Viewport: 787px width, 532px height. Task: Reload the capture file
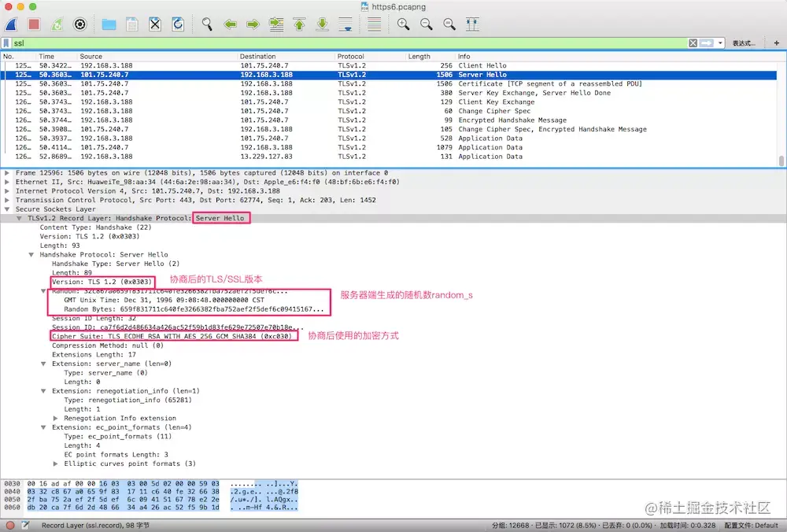pyautogui.click(x=178, y=24)
